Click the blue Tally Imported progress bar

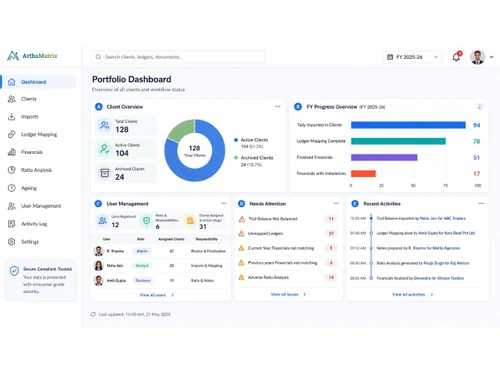tap(408, 125)
